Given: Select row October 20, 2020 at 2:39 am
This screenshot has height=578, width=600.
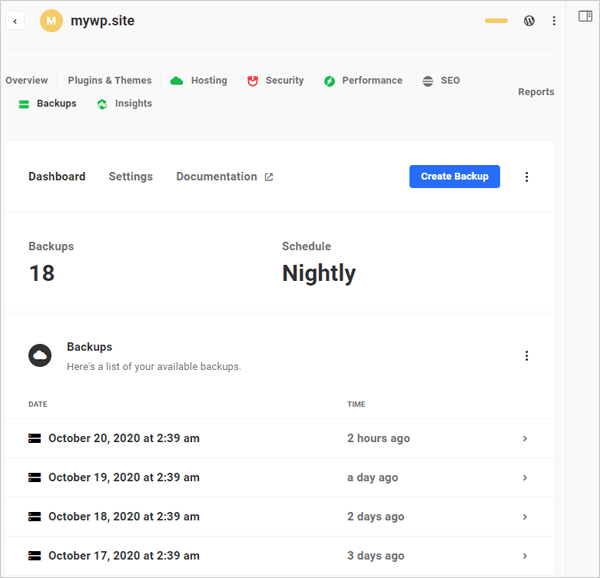Looking at the screenshot, I should click(x=280, y=438).
